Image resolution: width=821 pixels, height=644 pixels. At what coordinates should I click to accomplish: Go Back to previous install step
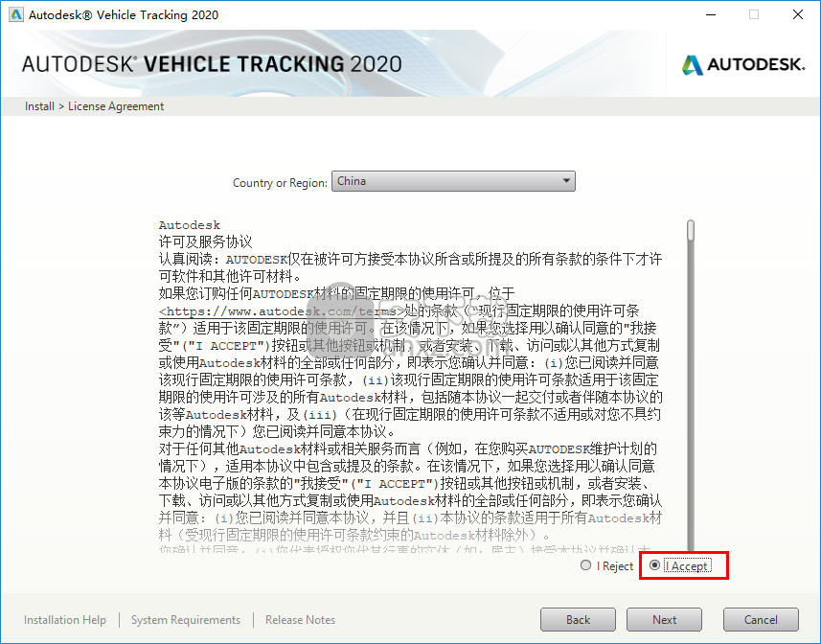578,620
